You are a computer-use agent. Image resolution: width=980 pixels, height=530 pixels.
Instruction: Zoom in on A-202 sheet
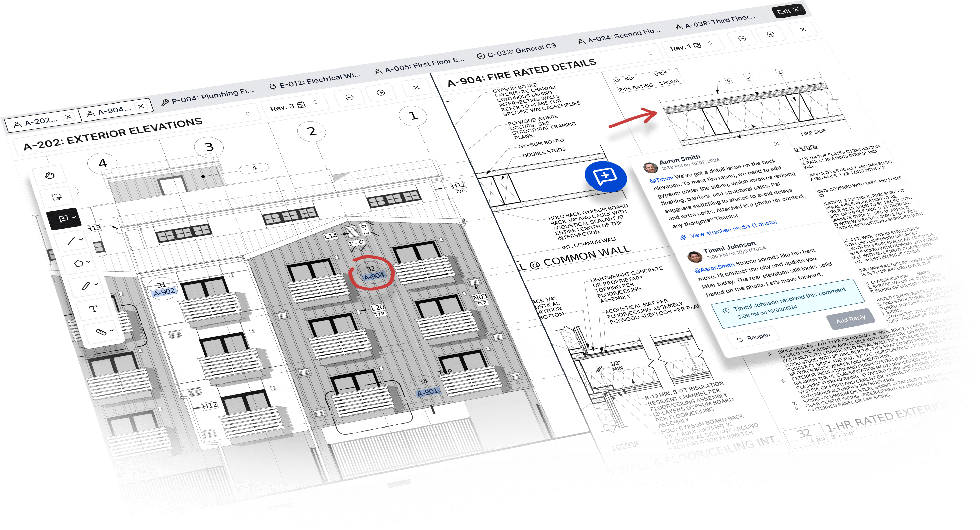[381, 93]
